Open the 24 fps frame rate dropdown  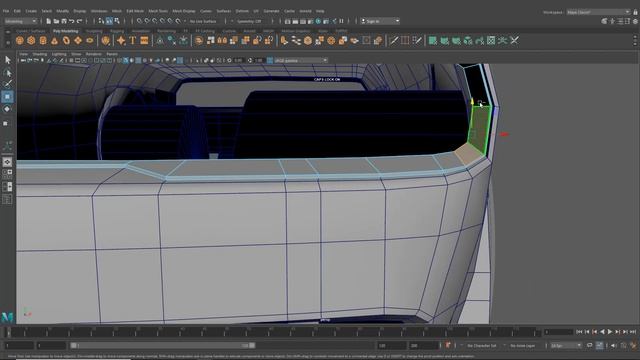pyautogui.click(x=566, y=346)
